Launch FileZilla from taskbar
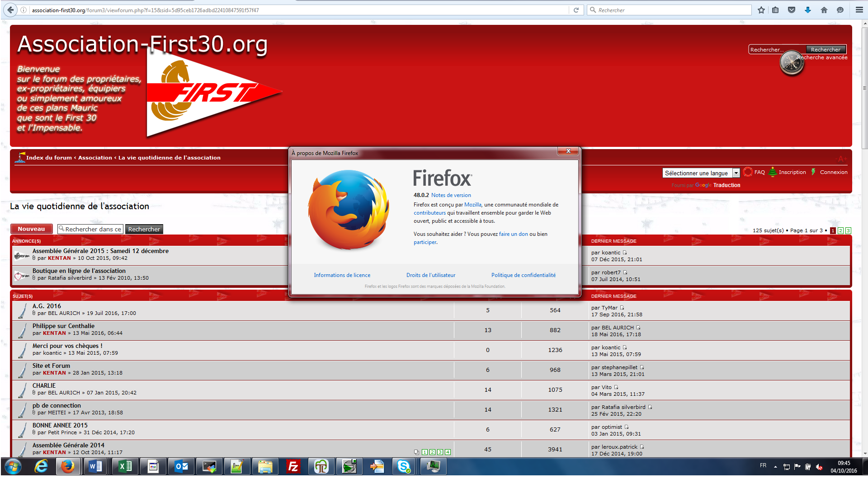Viewport: 868px width, 488px height. (293, 466)
